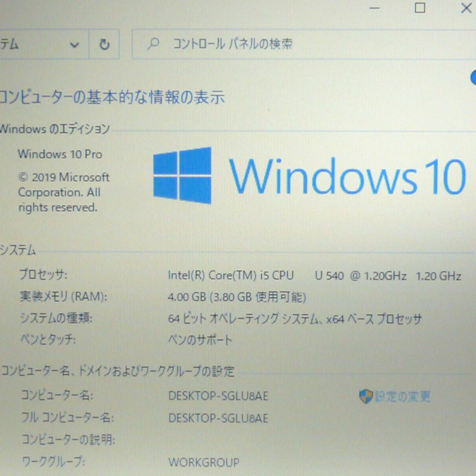Click the プロセッサ: label
This screenshot has width=476, height=476.
pos(43,274)
